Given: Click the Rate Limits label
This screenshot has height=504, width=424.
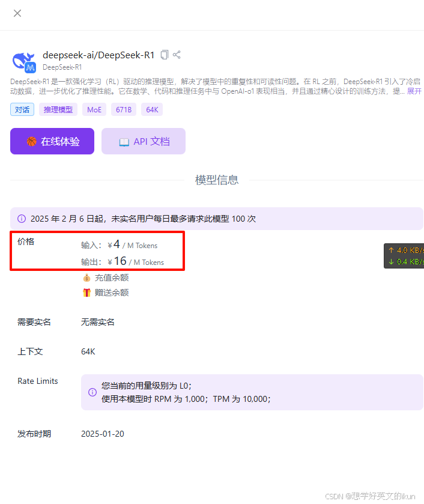Looking at the screenshot, I should 38,381.
